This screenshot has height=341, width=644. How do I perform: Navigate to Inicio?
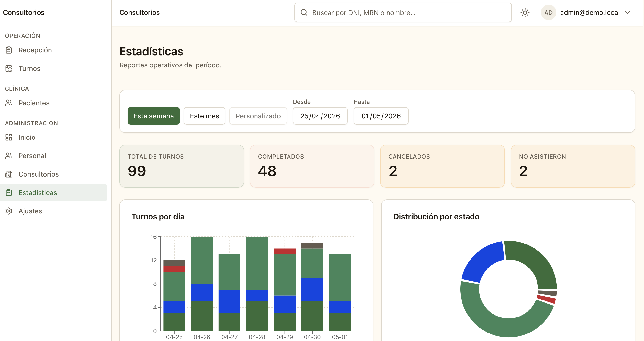pyautogui.click(x=53, y=138)
